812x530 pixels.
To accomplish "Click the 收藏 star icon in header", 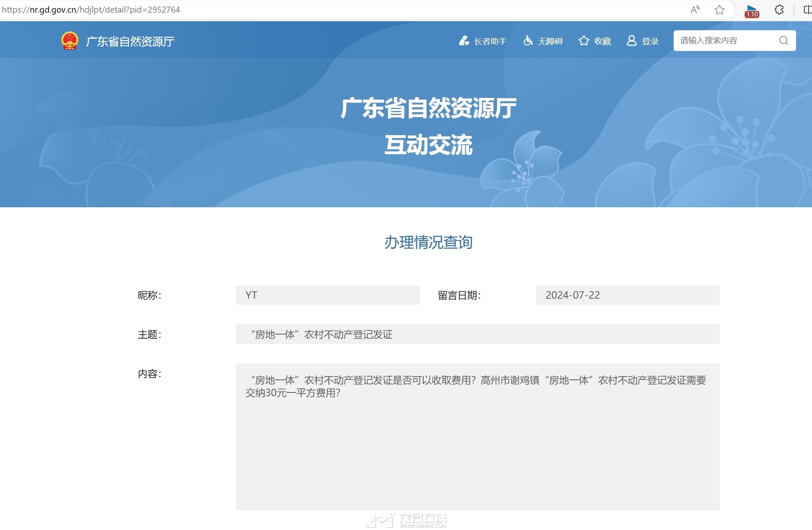I will pos(584,41).
